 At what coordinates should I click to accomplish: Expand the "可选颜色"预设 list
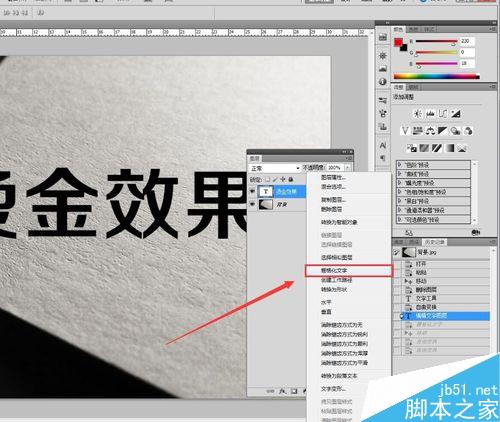click(400, 219)
